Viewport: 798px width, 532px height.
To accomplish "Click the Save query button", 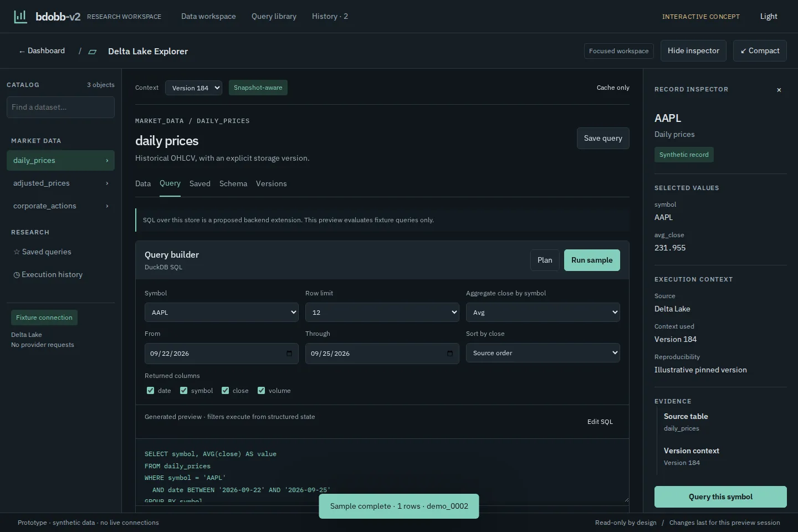I will (603, 139).
